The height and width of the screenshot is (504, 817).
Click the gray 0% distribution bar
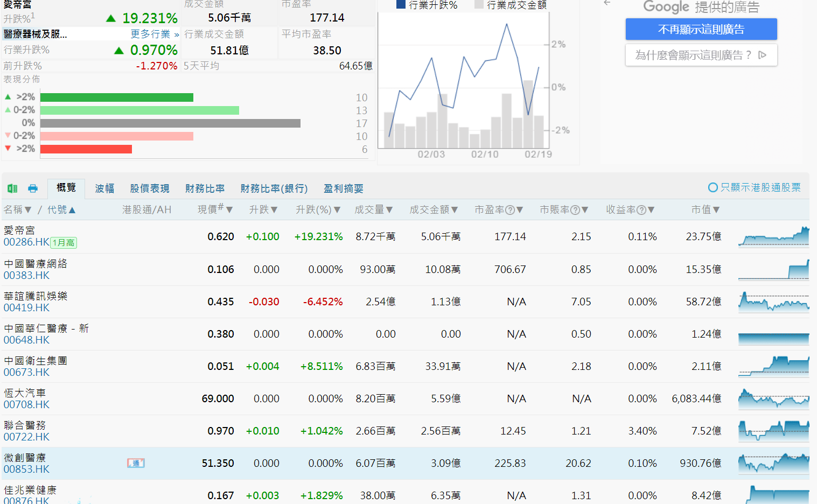click(170, 123)
